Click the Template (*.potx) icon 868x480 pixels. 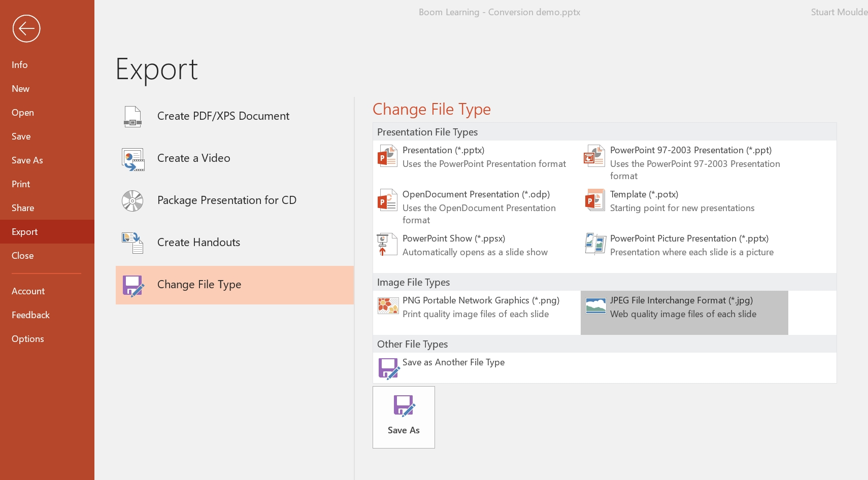pyautogui.click(x=595, y=200)
